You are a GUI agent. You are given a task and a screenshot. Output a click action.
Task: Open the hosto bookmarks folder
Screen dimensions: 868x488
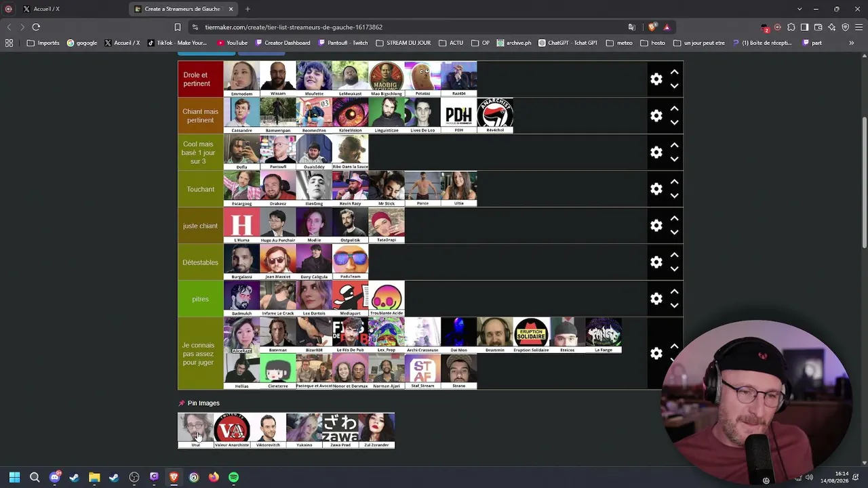[x=652, y=43]
